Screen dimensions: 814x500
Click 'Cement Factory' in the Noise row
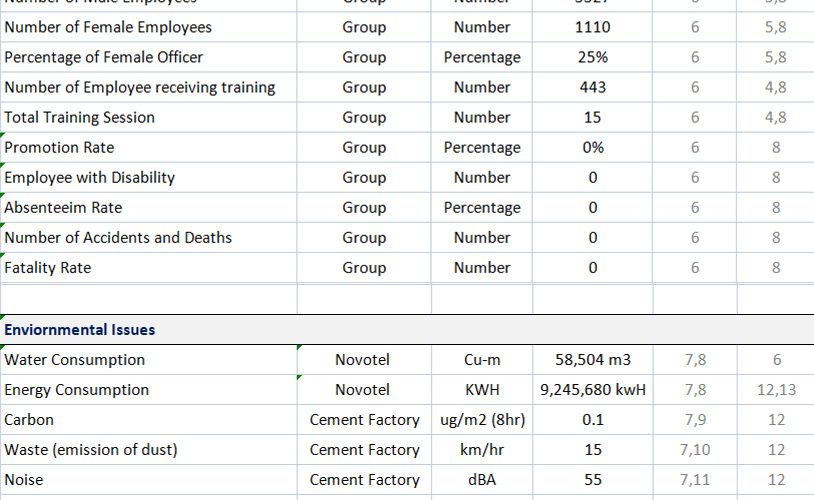coord(364,480)
